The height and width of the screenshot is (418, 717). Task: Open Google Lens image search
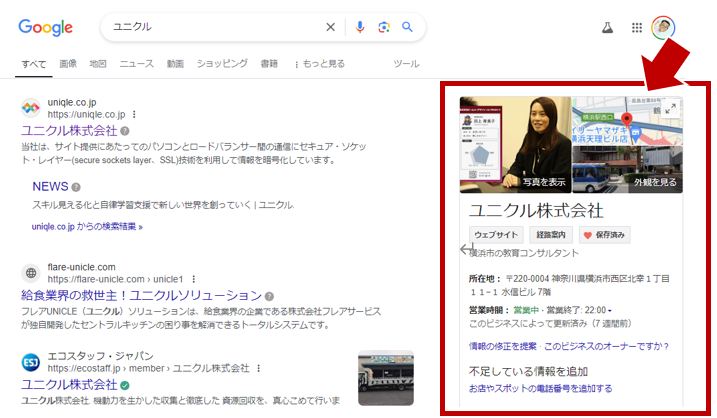pos(383,27)
